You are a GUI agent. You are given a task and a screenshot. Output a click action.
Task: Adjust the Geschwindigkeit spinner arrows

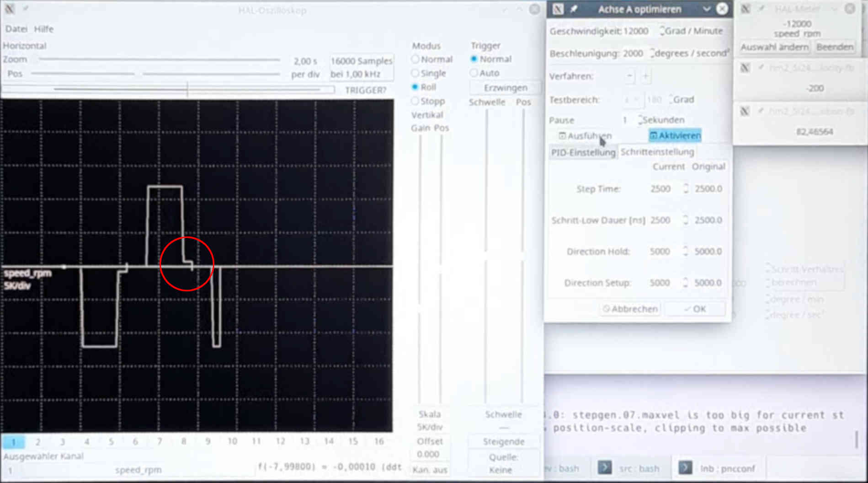click(662, 31)
